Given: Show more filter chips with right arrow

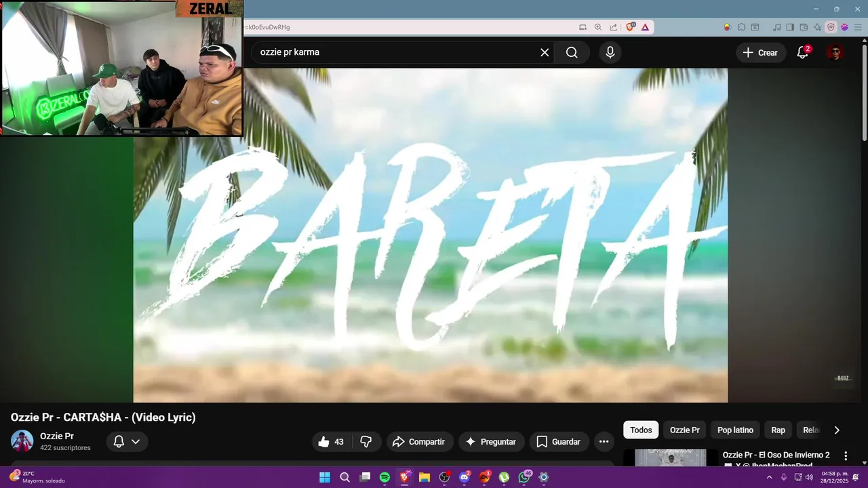Looking at the screenshot, I should tap(837, 430).
